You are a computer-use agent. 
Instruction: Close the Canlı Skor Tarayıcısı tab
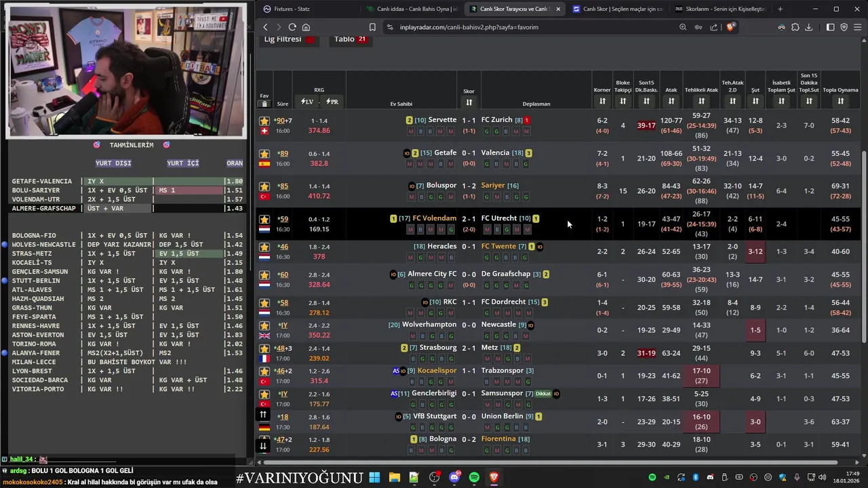[x=558, y=9]
